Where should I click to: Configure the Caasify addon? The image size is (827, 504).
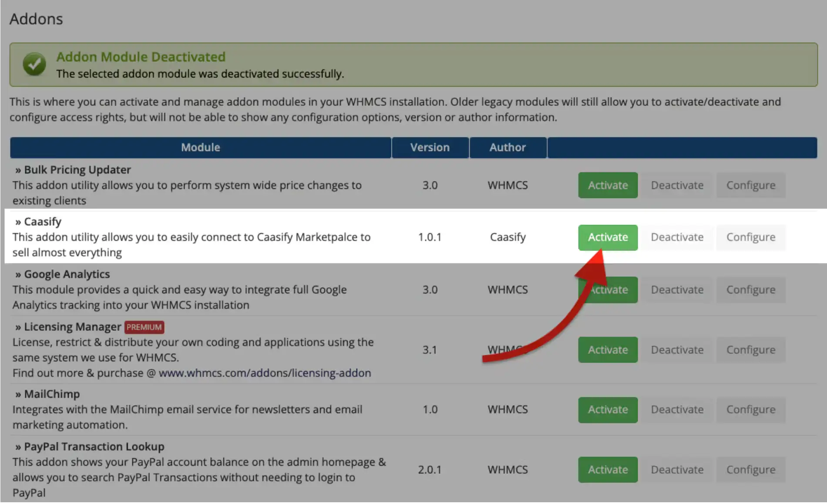(x=751, y=237)
